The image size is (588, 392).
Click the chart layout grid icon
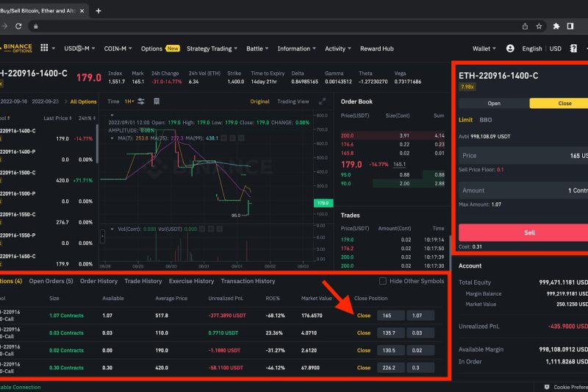pos(157,101)
